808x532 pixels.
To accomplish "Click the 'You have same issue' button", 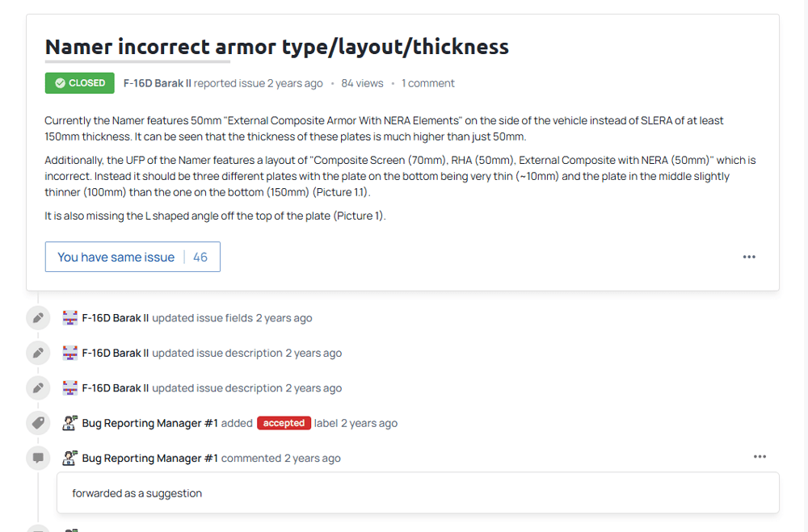I will (116, 257).
